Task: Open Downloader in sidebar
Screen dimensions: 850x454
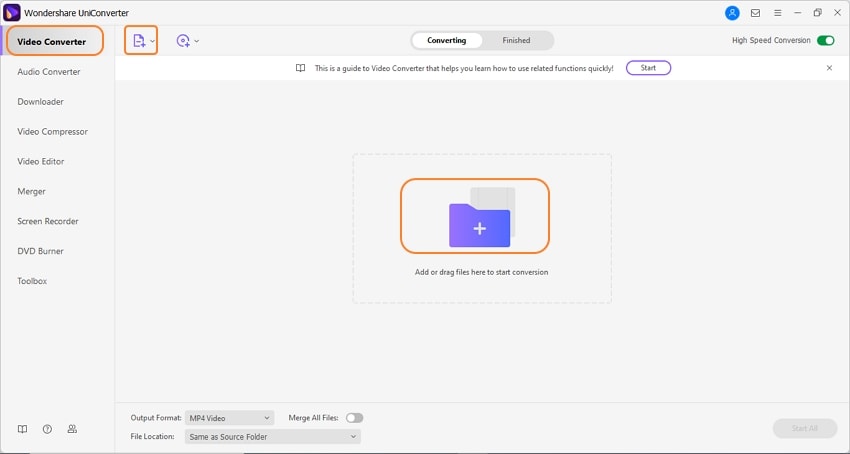Action: point(41,101)
